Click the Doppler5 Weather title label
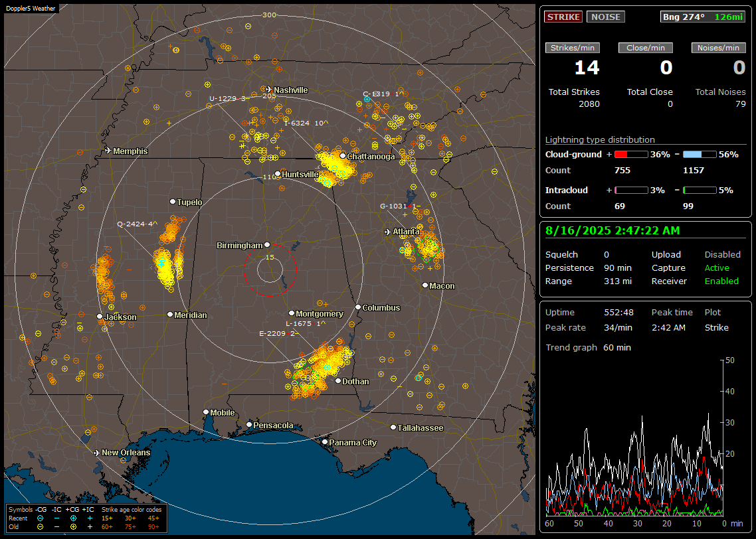The height and width of the screenshot is (539, 756). click(31, 8)
